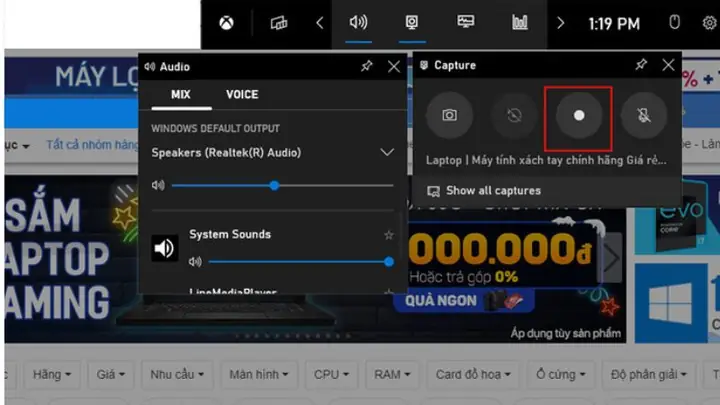Click the System Sounds app icon
Screen dimensions: 720x405
(x=165, y=248)
